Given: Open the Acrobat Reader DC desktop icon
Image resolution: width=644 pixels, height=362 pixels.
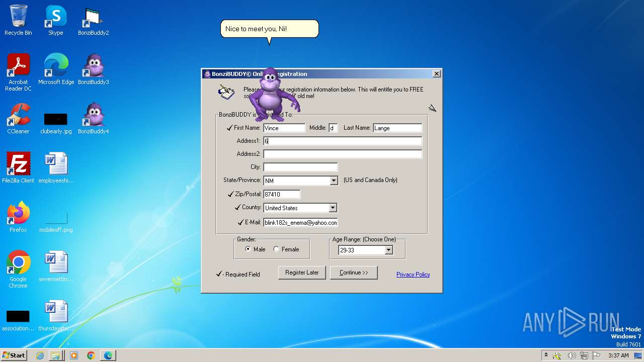Looking at the screenshot, I should click(18, 72).
